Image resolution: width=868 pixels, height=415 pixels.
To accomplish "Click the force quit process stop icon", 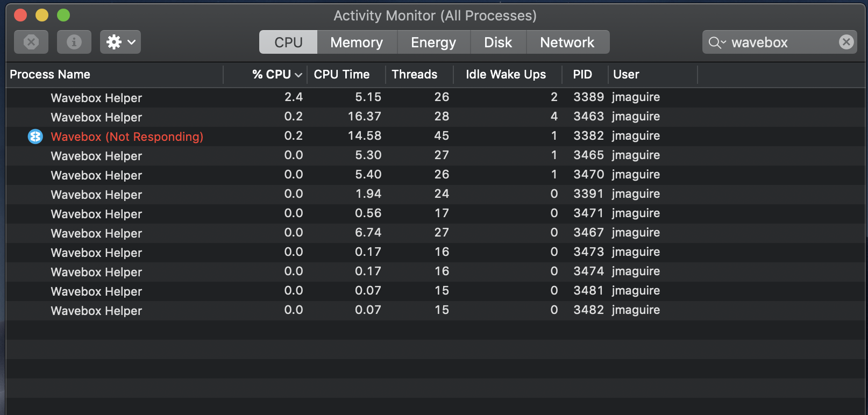I will tap(31, 42).
